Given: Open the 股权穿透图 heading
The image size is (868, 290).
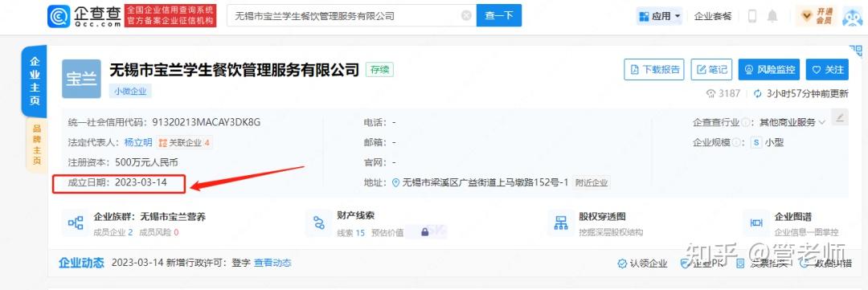Looking at the screenshot, I should point(602,216).
